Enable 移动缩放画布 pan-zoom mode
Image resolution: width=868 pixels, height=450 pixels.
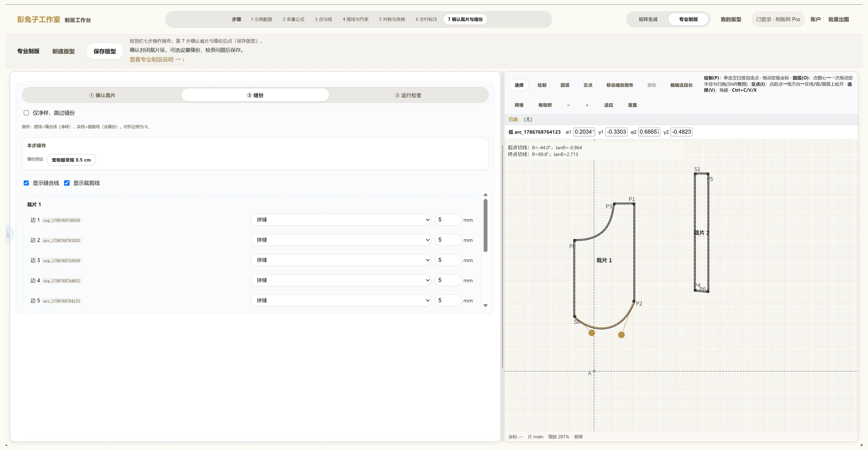click(620, 85)
